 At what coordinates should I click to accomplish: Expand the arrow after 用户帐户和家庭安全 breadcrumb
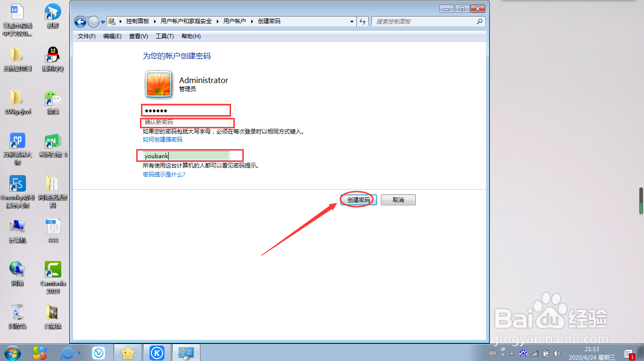click(217, 21)
